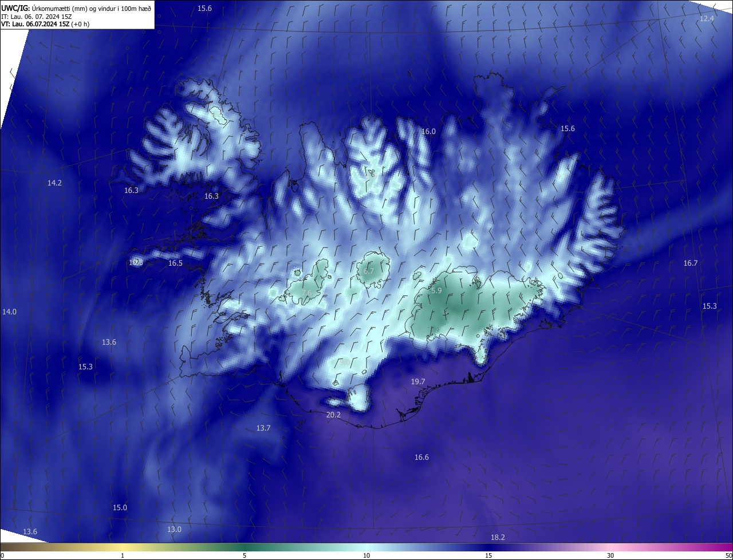The image size is (733, 560).
Task: Click the 12.4 value at top right
Action: (707, 19)
